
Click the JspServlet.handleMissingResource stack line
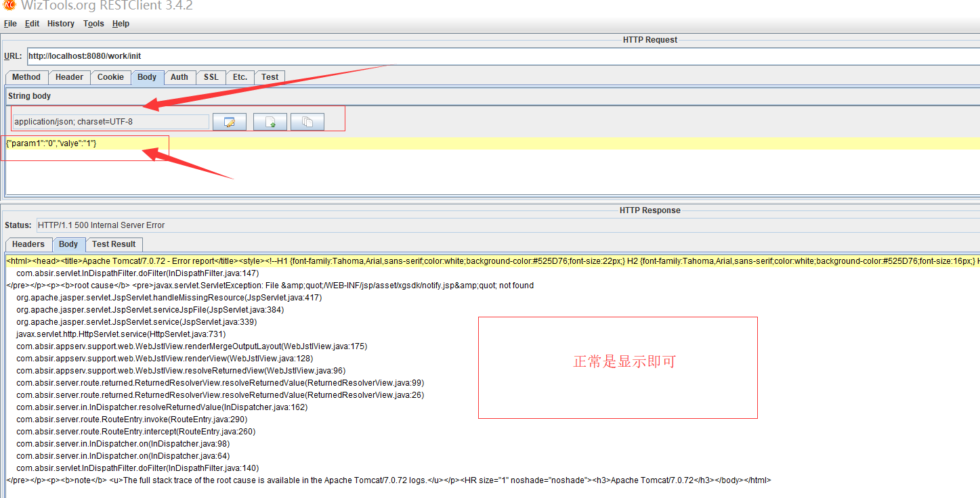click(x=169, y=298)
